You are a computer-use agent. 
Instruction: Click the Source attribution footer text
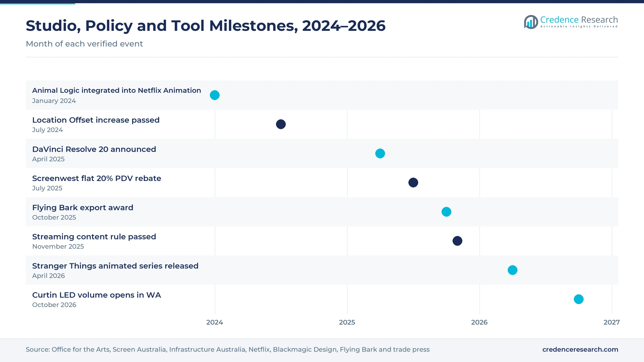228,349
